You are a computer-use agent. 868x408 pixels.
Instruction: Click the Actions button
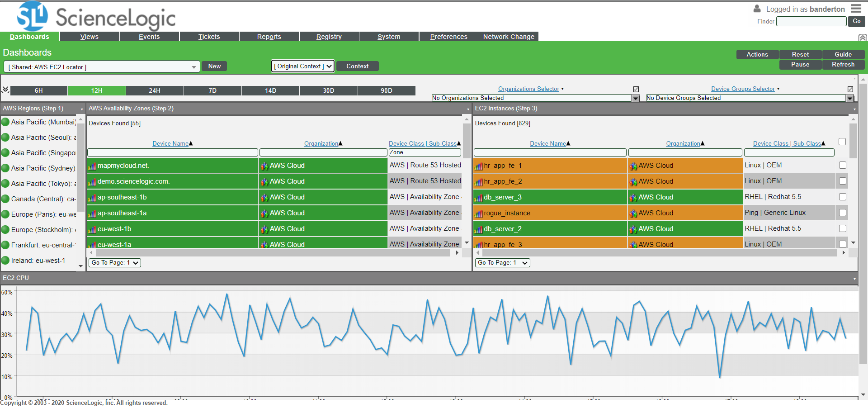point(757,54)
